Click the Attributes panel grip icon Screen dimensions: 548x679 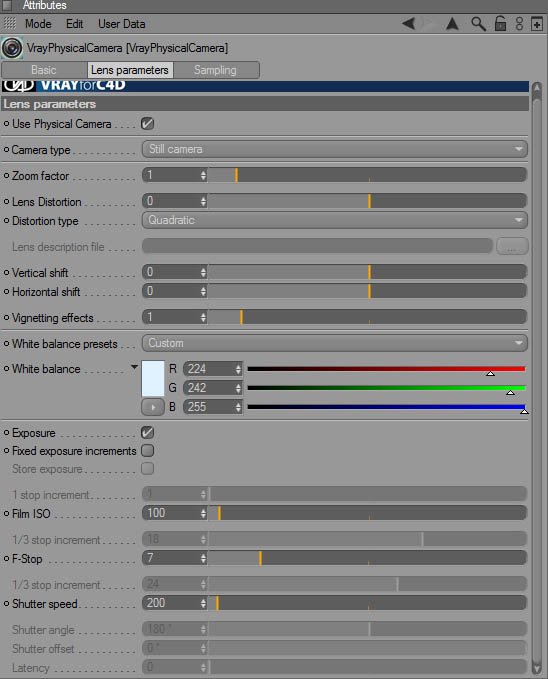pyautogui.click(x=7, y=6)
